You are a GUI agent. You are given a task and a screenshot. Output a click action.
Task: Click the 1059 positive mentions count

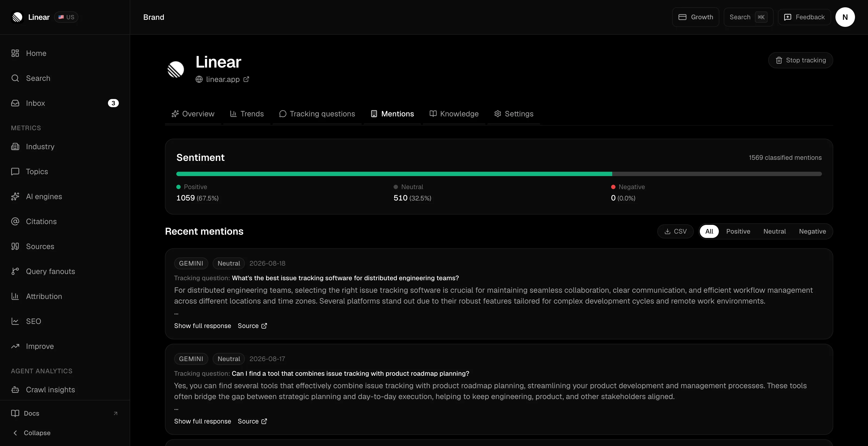click(186, 198)
